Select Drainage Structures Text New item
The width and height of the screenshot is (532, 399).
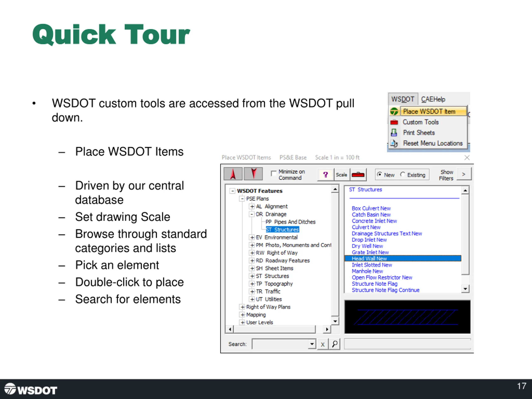tap(387, 234)
